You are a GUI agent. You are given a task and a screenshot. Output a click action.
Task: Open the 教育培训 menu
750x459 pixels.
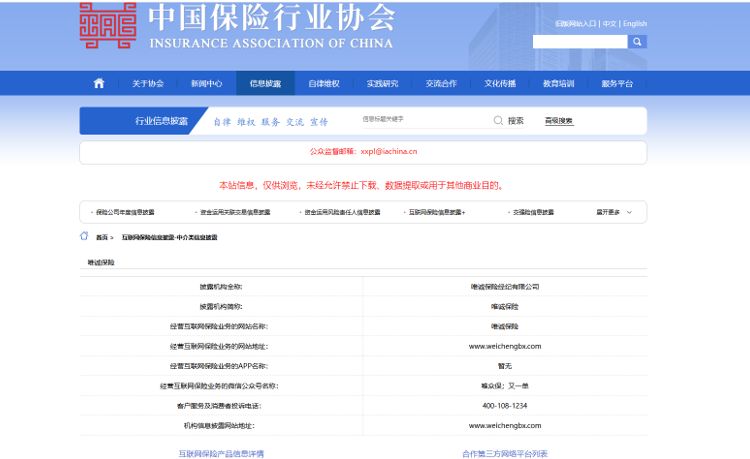pyautogui.click(x=558, y=83)
